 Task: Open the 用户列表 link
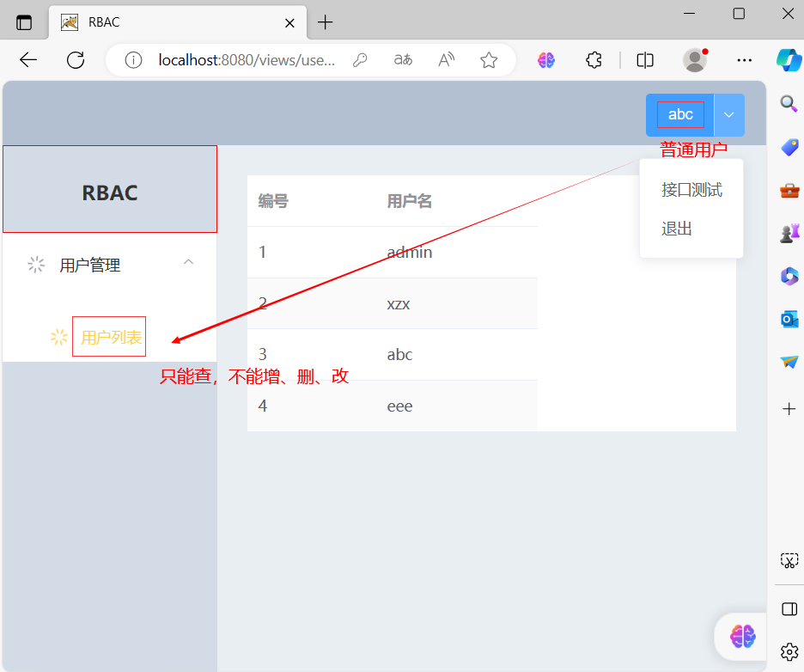109,336
